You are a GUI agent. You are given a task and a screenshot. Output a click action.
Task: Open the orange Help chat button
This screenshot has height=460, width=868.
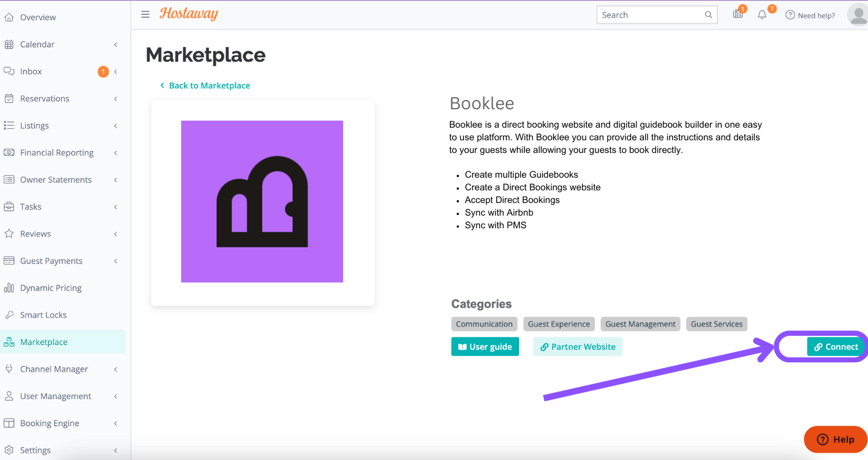click(835, 439)
